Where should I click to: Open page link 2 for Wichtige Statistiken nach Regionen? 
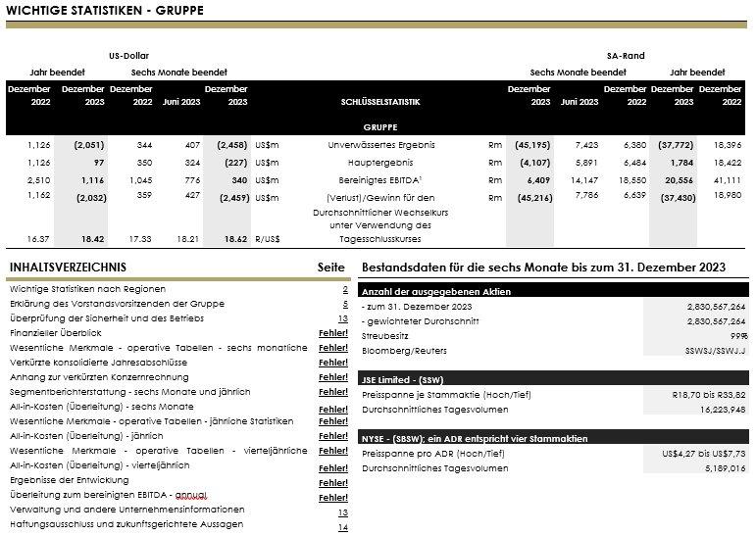(x=345, y=290)
